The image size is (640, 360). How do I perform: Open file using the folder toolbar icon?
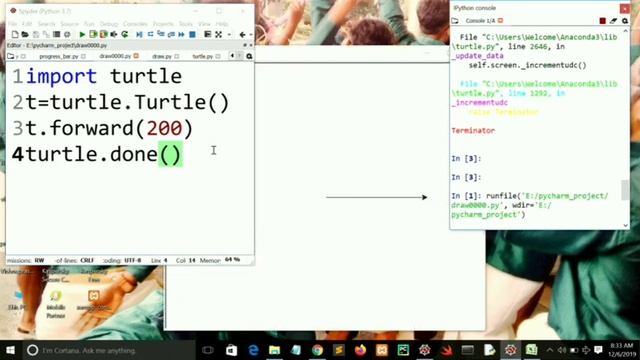25,35
